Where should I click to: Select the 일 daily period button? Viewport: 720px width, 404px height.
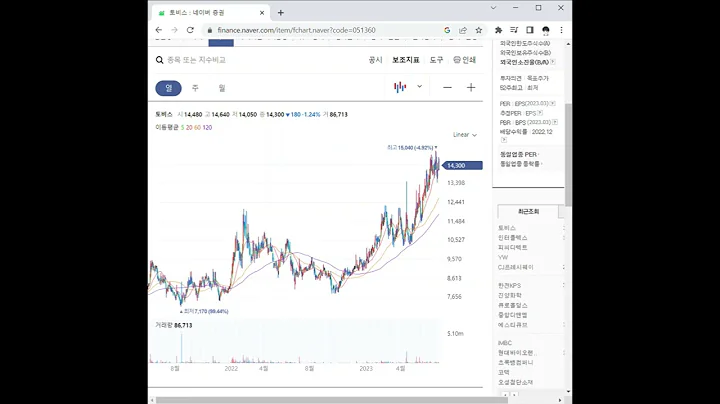(169, 88)
